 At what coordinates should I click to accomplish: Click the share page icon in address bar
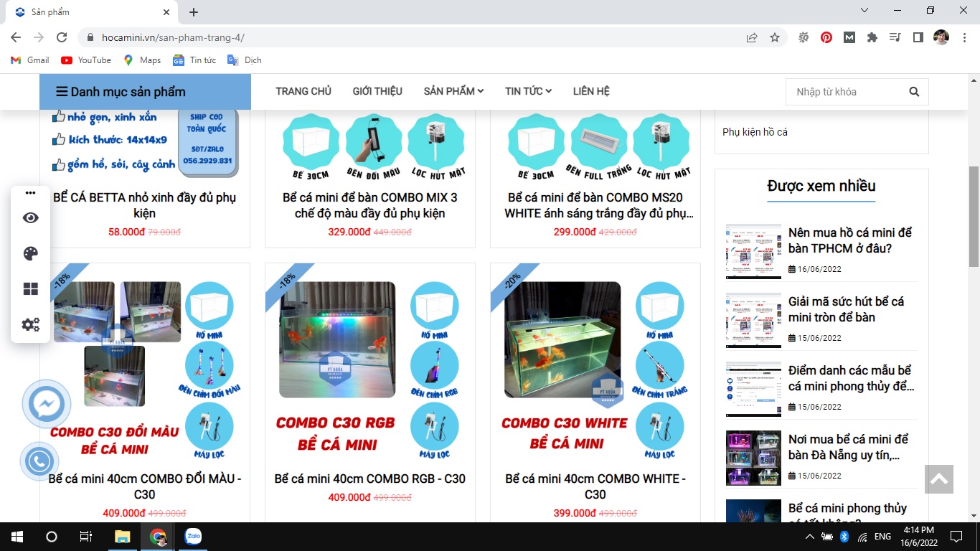(752, 37)
